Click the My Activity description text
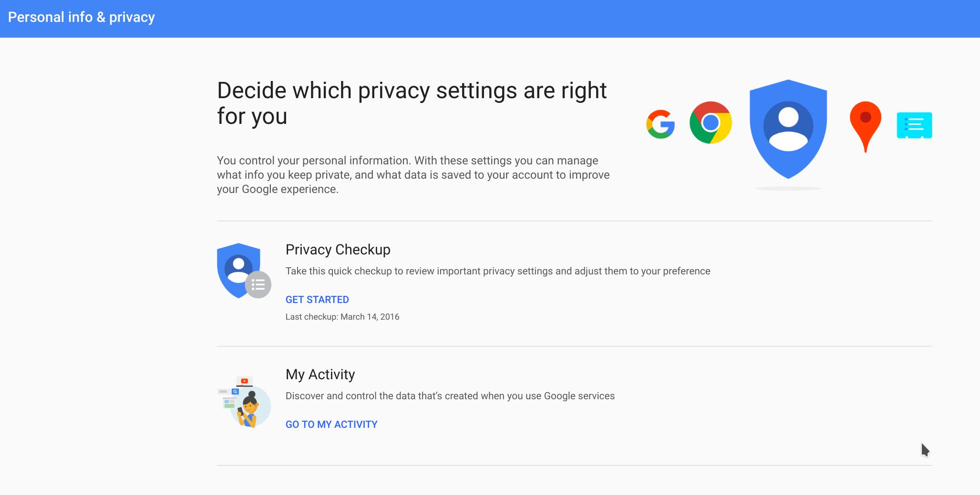 (450, 396)
